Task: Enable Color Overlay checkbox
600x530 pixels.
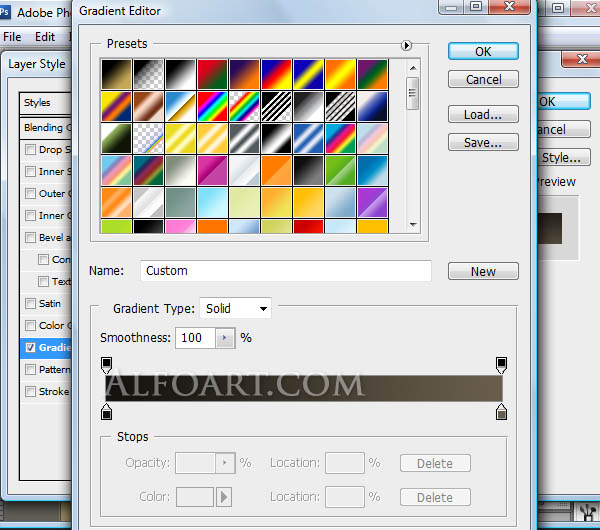Action: coord(30,325)
